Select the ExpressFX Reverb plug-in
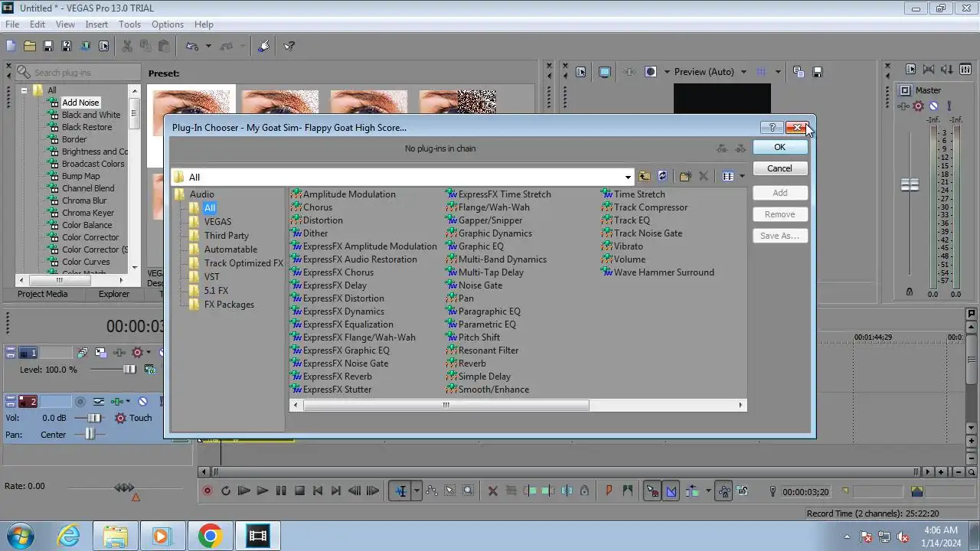 coord(337,377)
